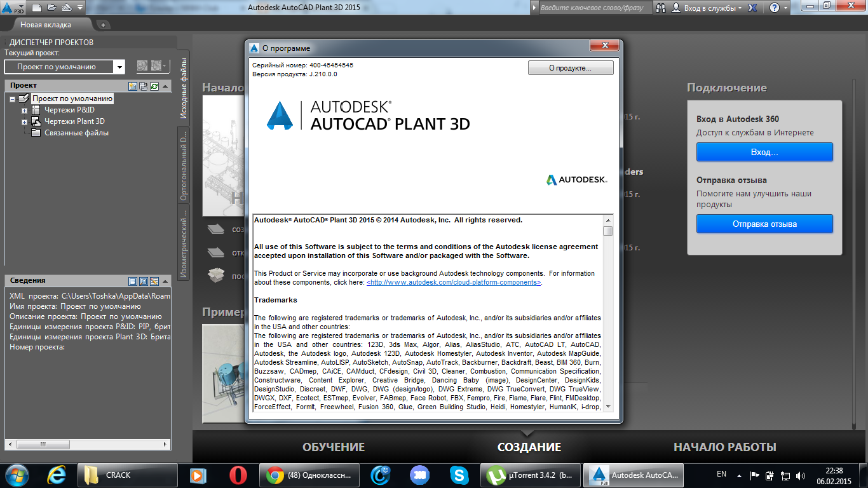This screenshot has width=868, height=488.
Task: Open the Help dropdown arrow
Action: (786, 8)
